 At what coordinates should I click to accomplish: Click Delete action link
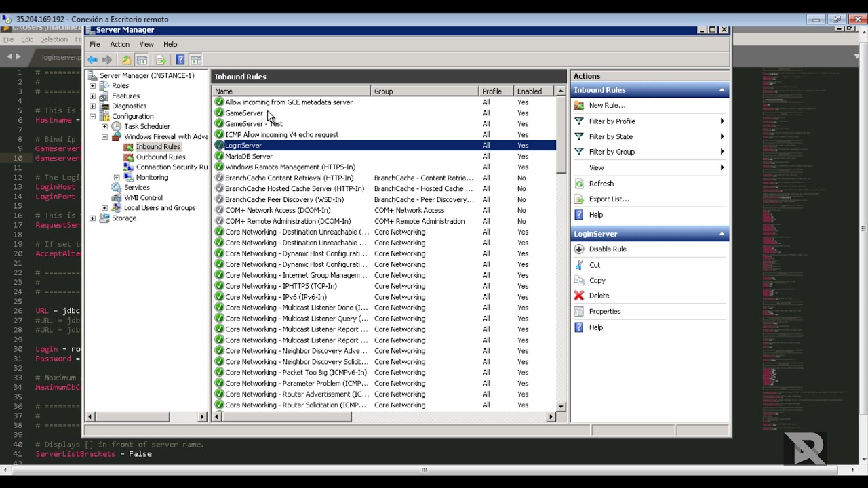pos(599,296)
